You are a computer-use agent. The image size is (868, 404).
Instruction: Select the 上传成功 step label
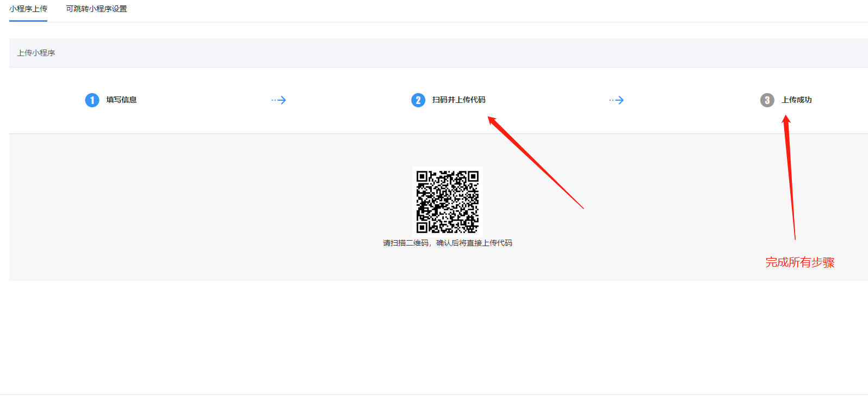pos(796,100)
